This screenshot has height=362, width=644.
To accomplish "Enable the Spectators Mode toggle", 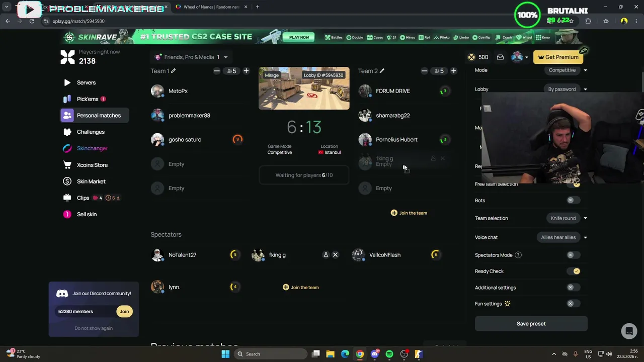I will [x=573, y=255].
